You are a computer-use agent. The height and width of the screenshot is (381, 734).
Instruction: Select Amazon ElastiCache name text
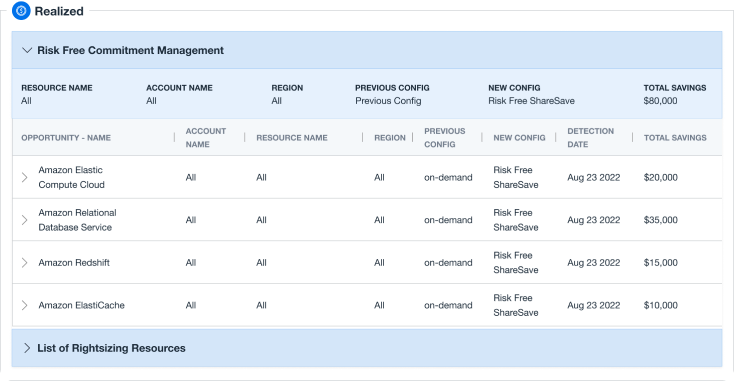pos(81,305)
